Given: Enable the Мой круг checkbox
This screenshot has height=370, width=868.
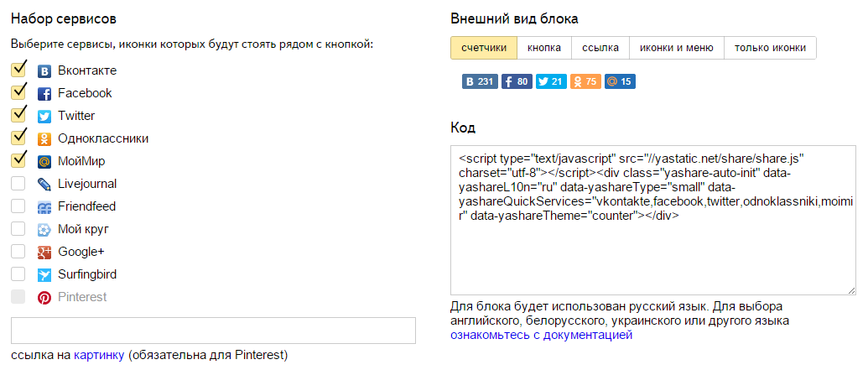Looking at the screenshot, I should click(18, 229).
